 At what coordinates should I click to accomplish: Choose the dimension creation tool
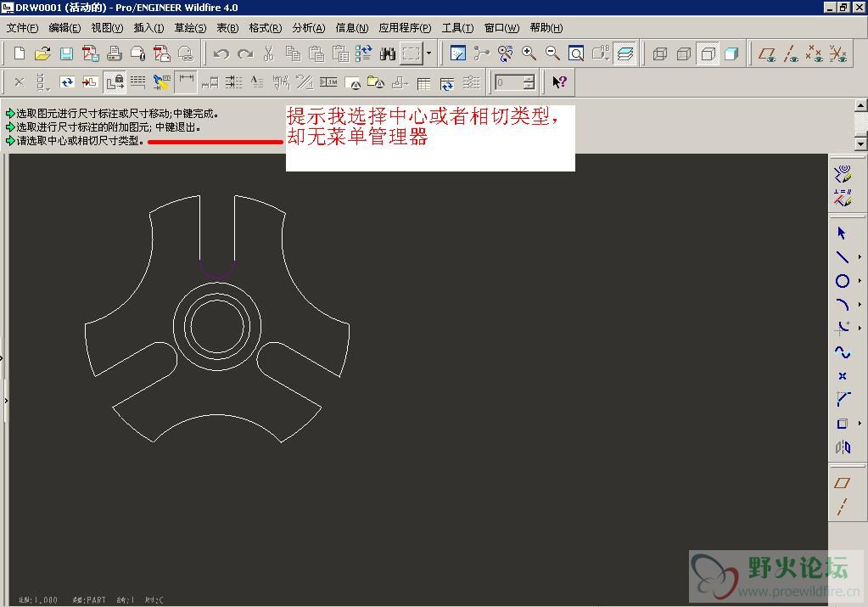tap(186, 82)
